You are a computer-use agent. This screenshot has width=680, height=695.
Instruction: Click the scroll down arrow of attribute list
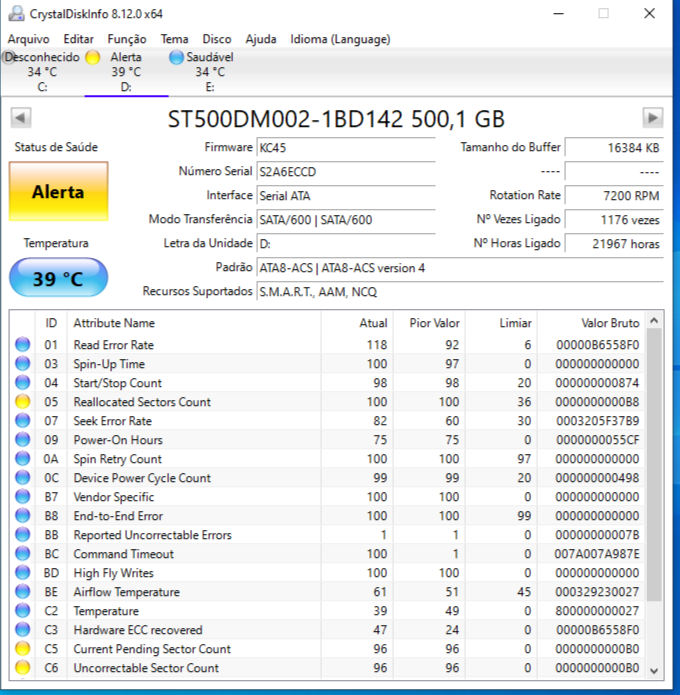pos(654,671)
